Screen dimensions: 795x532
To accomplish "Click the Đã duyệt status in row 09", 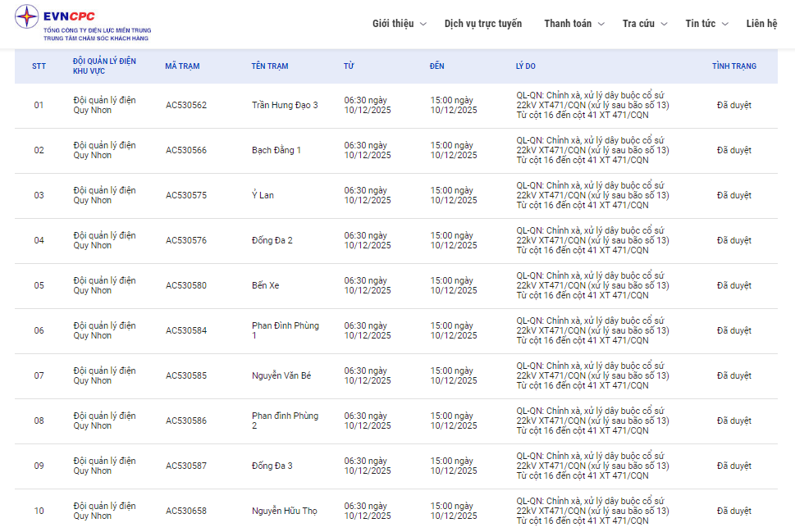I will [733, 466].
